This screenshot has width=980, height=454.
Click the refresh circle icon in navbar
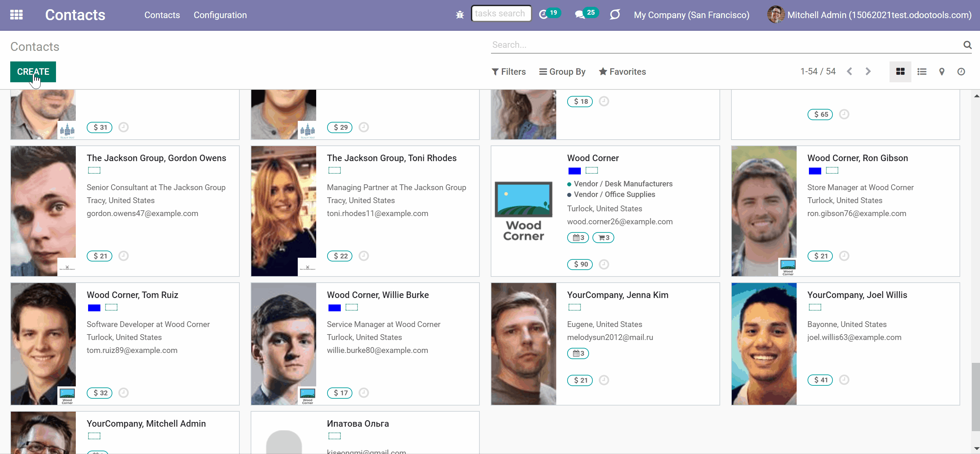(615, 14)
